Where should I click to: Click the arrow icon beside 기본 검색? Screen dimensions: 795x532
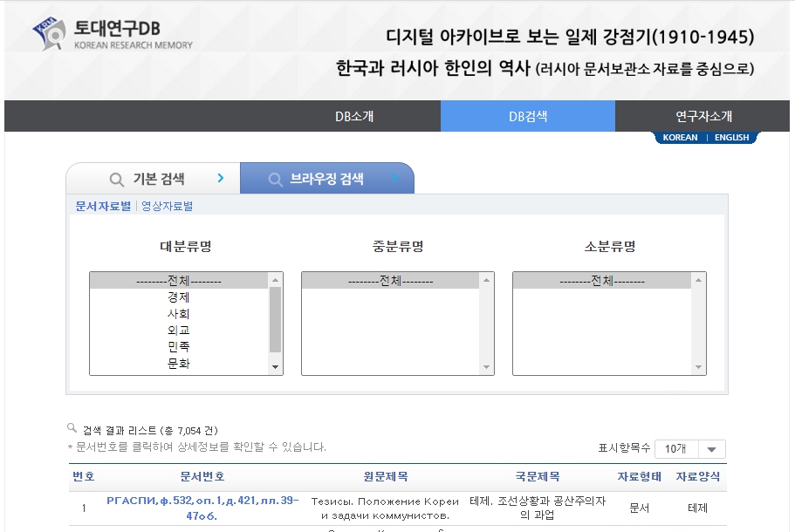221,179
